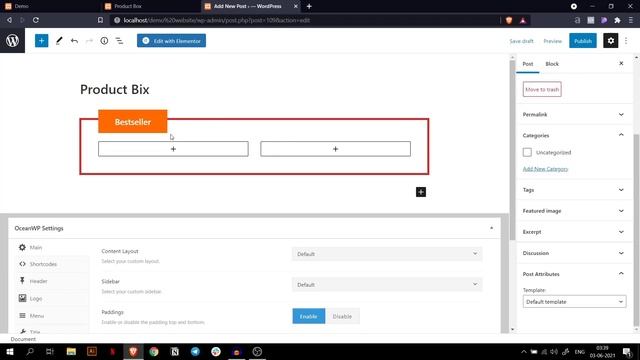Click the Product Bix title field
This screenshot has height=360, width=640.
115,89
